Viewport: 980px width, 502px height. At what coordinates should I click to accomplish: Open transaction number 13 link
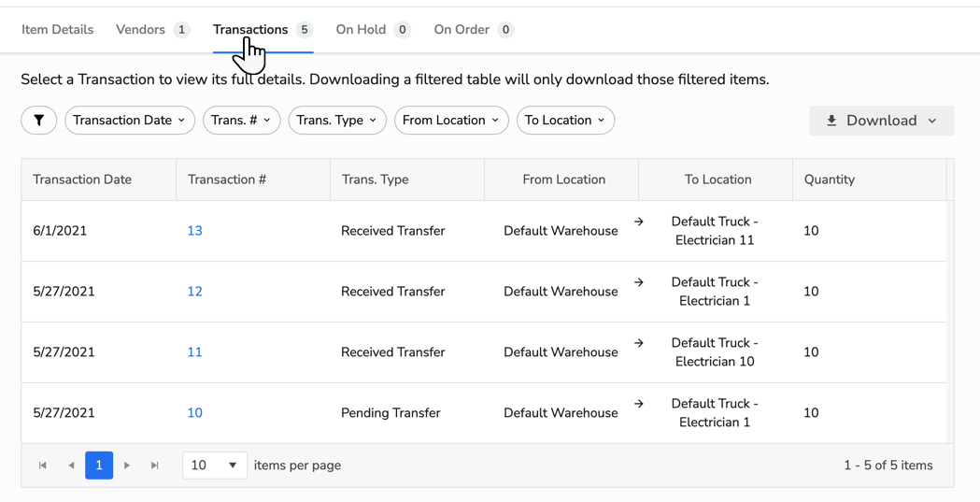(194, 231)
